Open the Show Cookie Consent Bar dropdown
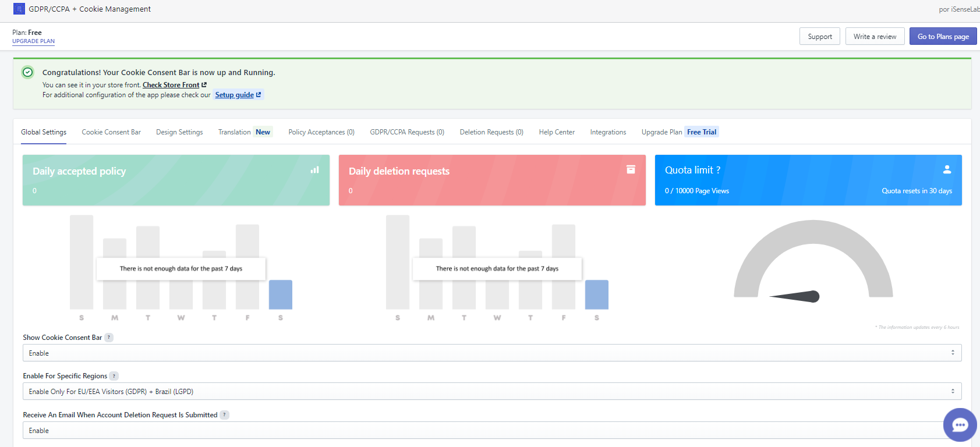980x447 pixels. click(x=491, y=353)
